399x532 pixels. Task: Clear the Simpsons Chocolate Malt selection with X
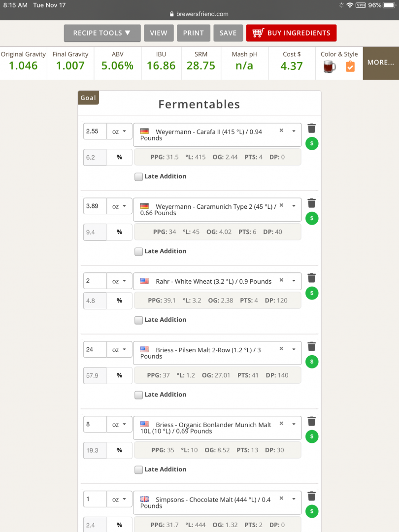281,498
